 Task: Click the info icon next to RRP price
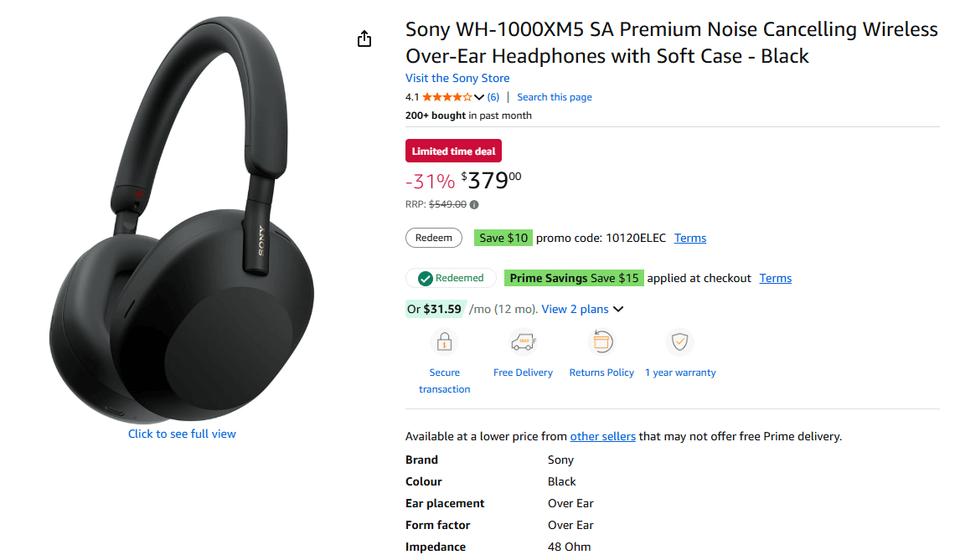pos(474,204)
